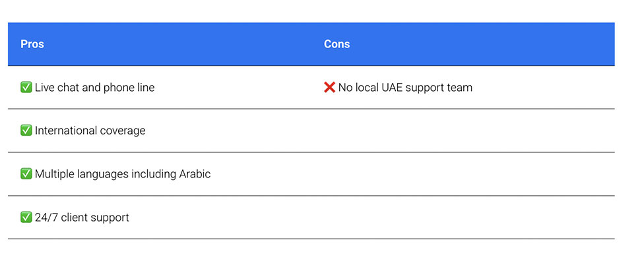The image size is (644, 271).
Task: Click the green checkmark beside International coverage
Action: [x=26, y=131]
